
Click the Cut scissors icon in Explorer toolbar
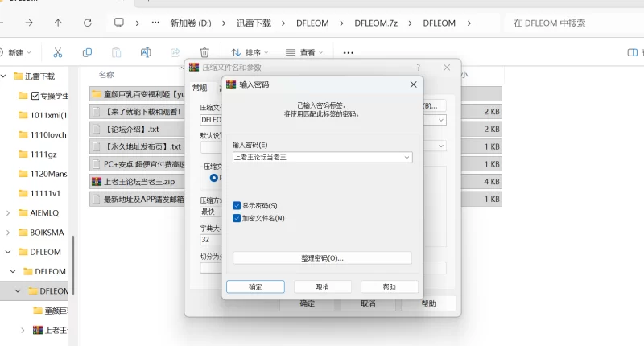click(58, 52)
